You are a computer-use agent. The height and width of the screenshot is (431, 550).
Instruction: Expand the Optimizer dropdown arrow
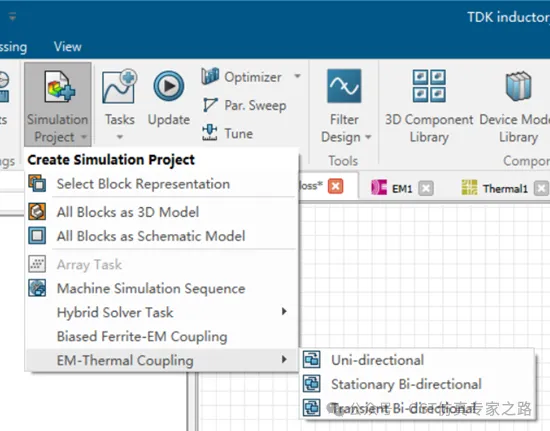coord(297,76)
